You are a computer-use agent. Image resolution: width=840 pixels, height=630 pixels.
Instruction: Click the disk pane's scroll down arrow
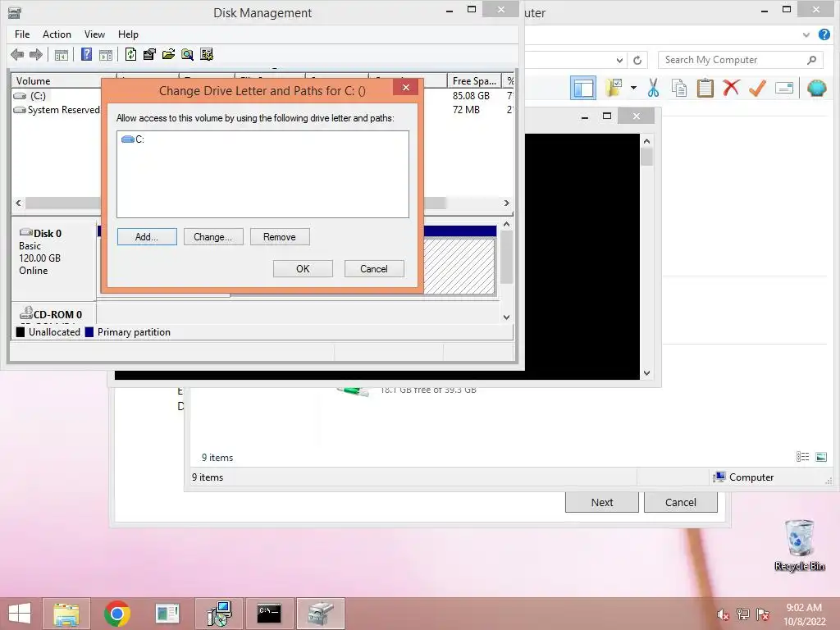tap(506, 317)
